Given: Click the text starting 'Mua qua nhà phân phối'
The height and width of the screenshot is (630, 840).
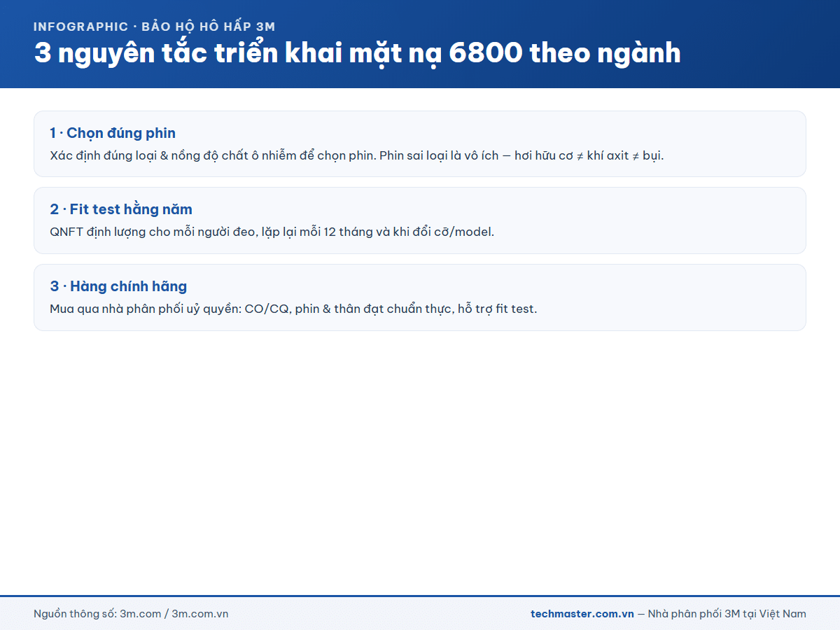Looking at the screenshot, I should click(x=293, y=309).
